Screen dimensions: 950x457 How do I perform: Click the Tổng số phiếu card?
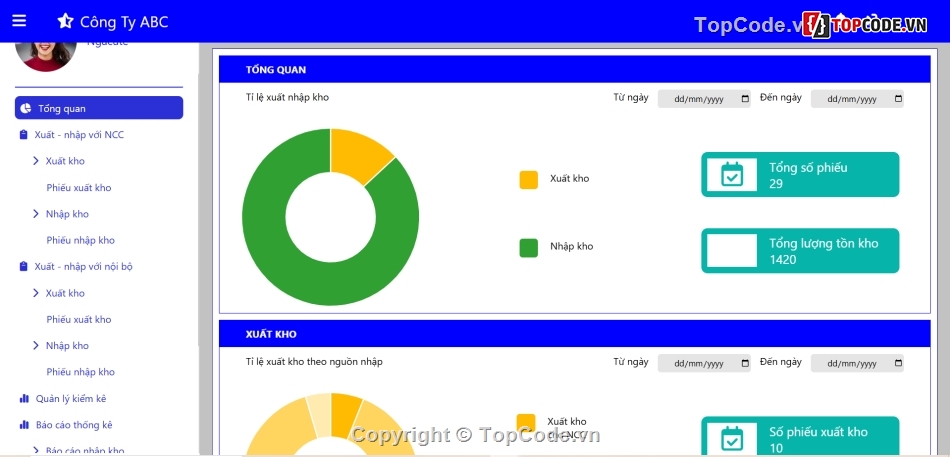coord(800,175)
